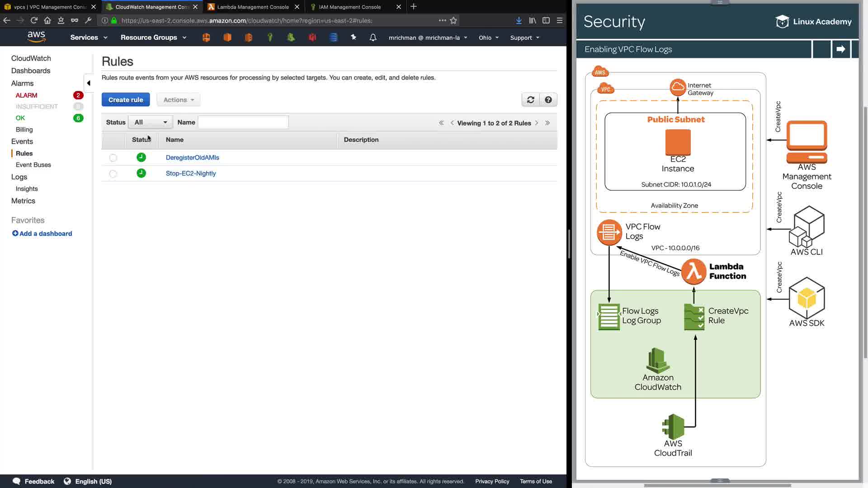Expand the Actions dropdown
This screenshot has width=868, height=488.
click(179, 100)
